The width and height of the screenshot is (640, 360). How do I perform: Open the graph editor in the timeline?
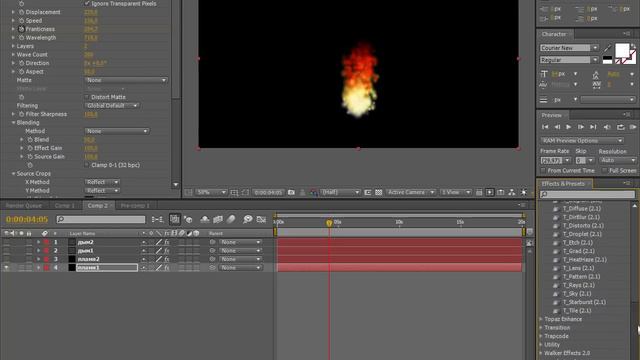click(261, 220)
